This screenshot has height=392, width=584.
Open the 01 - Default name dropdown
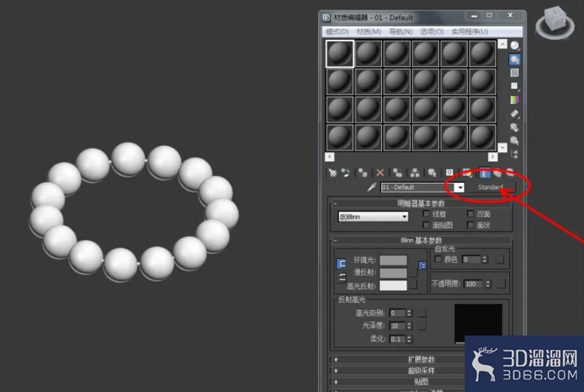[461, 187]
